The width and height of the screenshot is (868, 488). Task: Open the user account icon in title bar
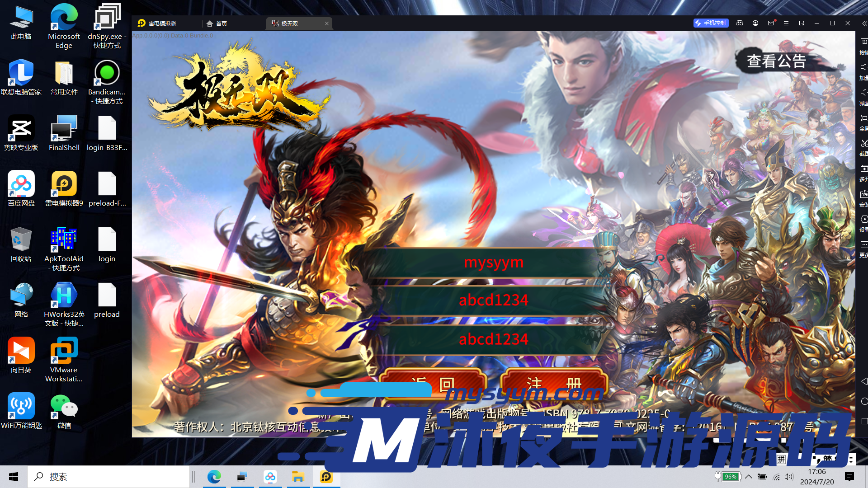(755, 23)
